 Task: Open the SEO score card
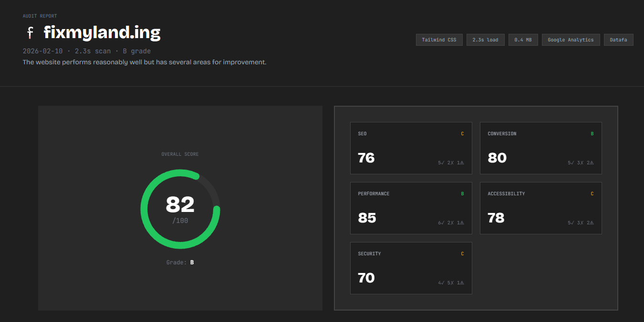(x=411, y=148)
